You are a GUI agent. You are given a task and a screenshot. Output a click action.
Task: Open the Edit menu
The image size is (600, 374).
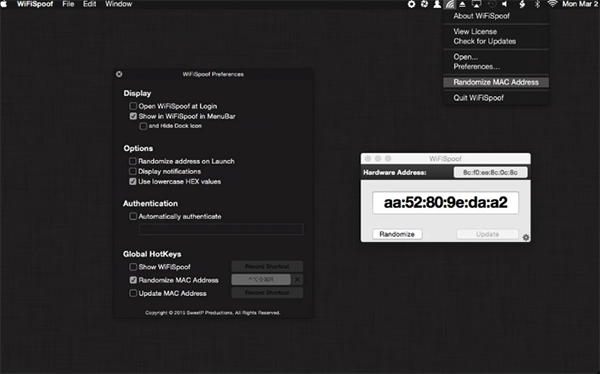[x=90, y=4]
